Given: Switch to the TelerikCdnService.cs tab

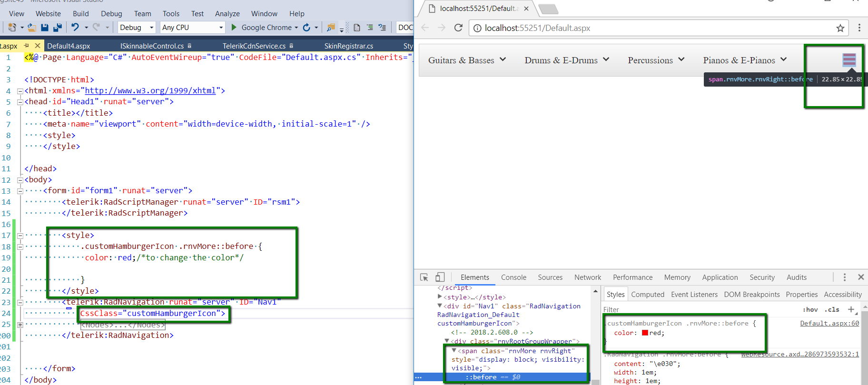Looking at the screenshot, I should [x=254, y=46].
